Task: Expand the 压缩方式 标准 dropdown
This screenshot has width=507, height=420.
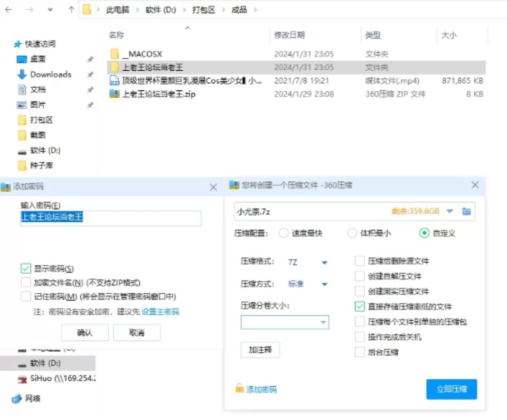Action: click(324, 284)
